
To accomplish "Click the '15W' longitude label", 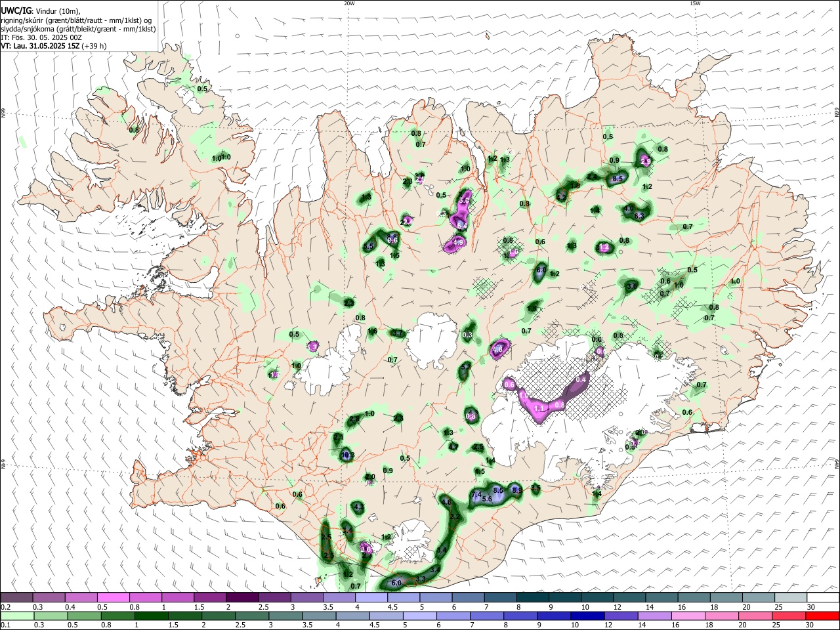I will [x=696, y=3].
